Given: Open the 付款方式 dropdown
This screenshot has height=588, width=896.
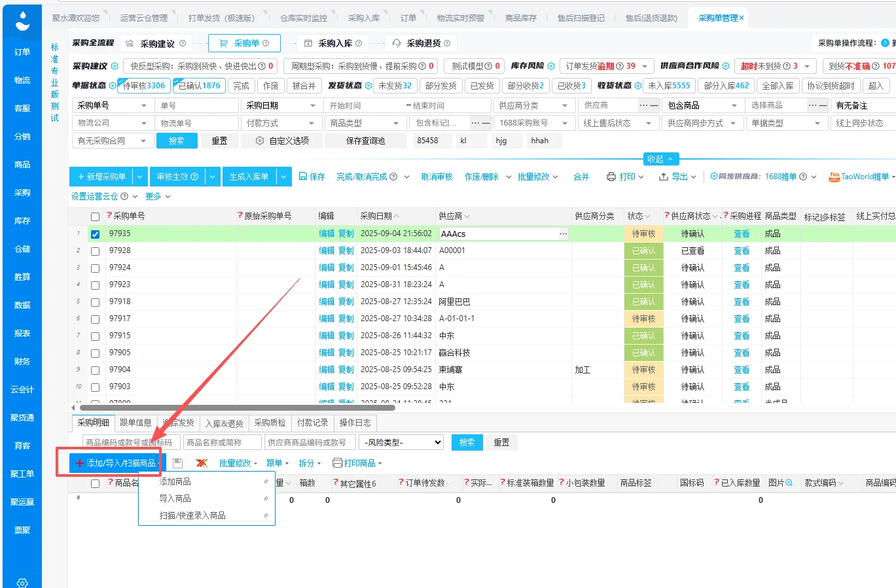Looking at the screenshot, I should (x=281, y=123).
